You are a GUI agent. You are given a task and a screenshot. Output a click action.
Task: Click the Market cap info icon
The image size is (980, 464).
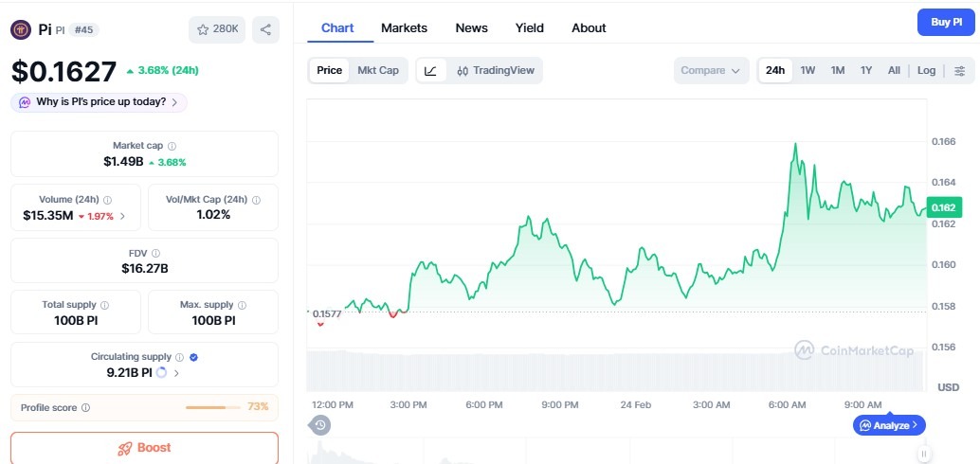(x=172, y=146)
